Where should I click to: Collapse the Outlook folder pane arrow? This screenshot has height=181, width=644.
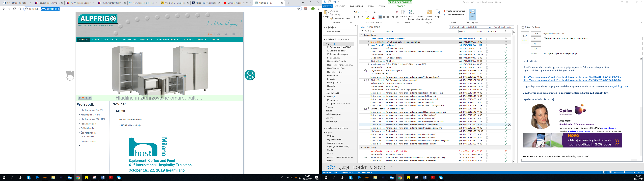(355, 25)
